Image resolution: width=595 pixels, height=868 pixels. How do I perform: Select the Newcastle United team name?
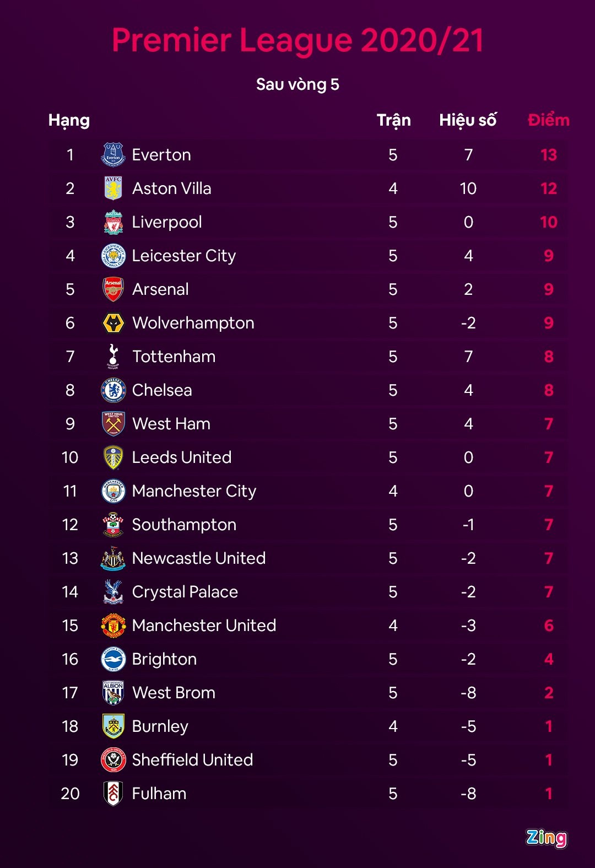point(199,558)
